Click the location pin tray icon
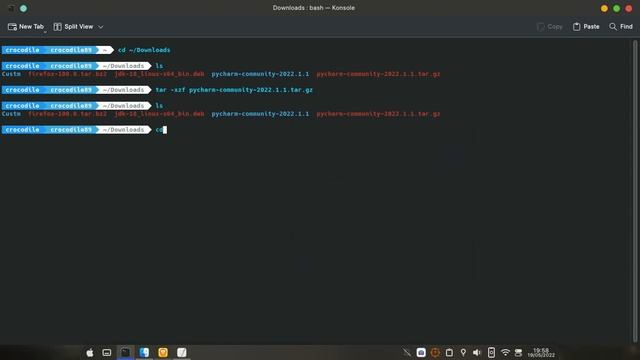The height and width of the screenshot is (360, 640). click(x=463, y=352)
